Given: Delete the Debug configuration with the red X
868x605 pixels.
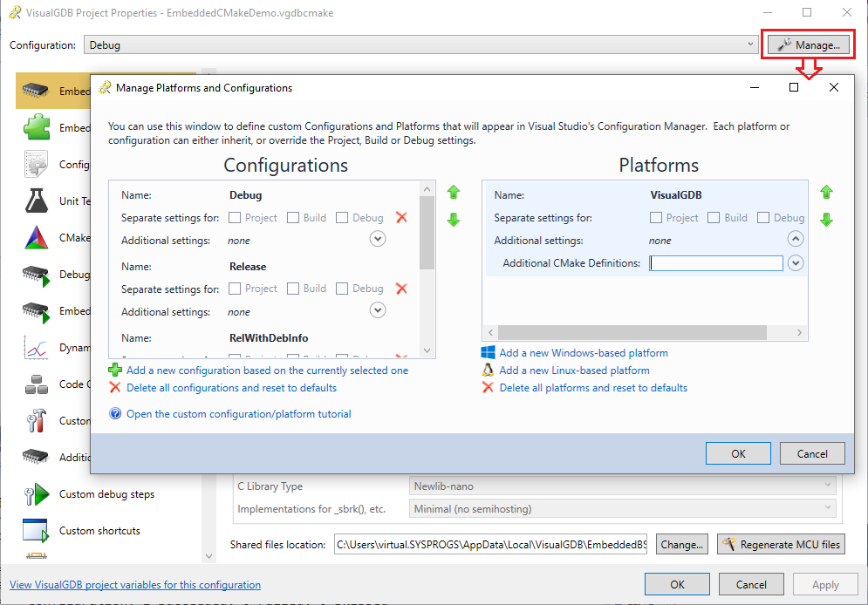Looking at the screenshot, I should point(402,217).
